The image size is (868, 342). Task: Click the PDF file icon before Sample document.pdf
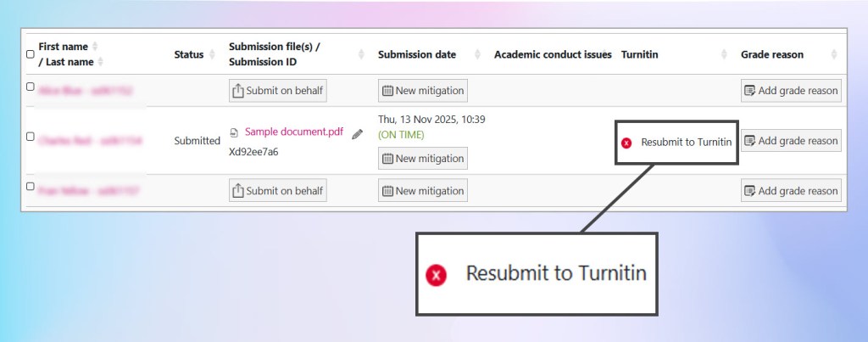click(235, 132)
